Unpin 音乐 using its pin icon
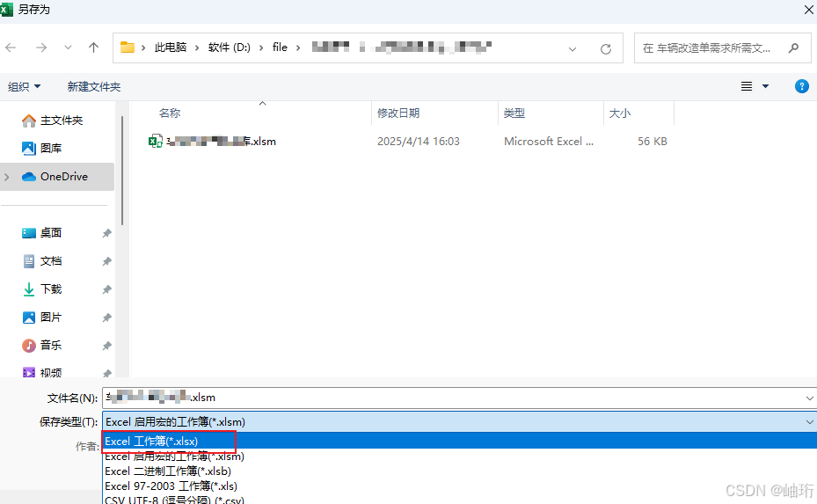This screenshot has height=504, width=817. point(106,346)
